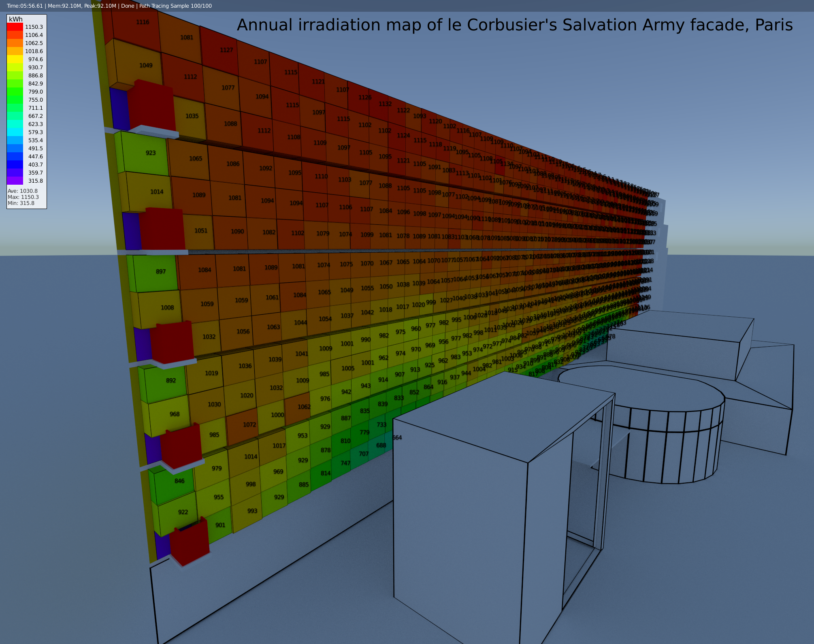Select the orange 1062.5 legend swatch
Image resolution: width=814 pixels, height=644 pixels.
pos(15,43)
